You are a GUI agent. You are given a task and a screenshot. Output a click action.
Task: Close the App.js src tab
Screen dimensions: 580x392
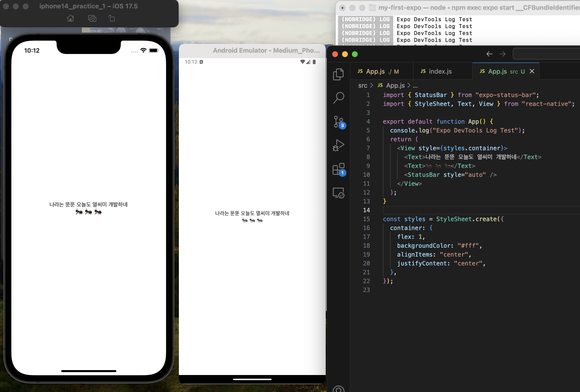click(x=532, y=71)
